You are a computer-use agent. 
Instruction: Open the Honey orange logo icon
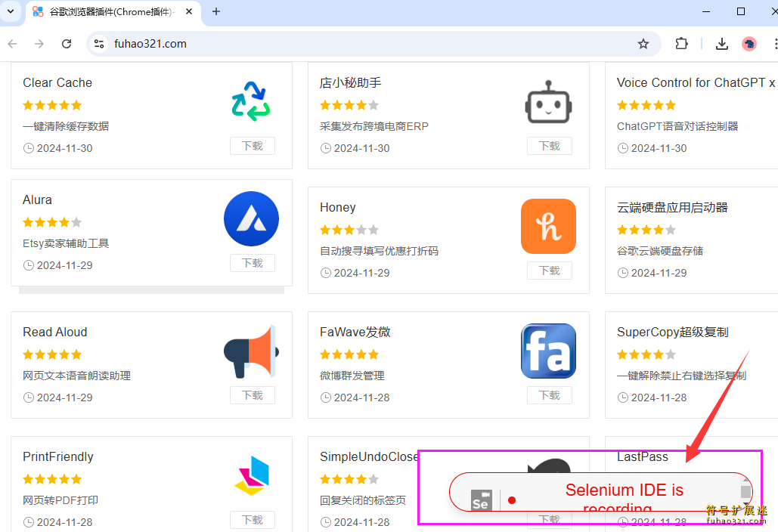point(548,226)
